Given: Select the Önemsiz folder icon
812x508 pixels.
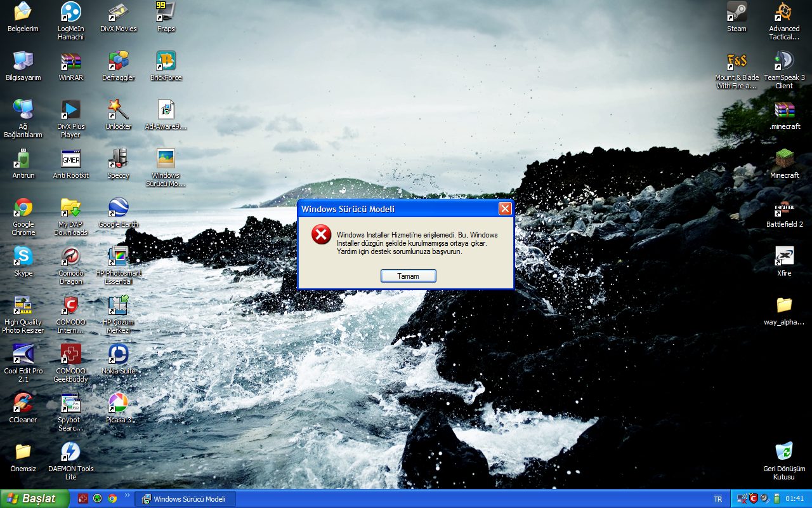Looking at the screenshot, I should (x=23, y=457).
